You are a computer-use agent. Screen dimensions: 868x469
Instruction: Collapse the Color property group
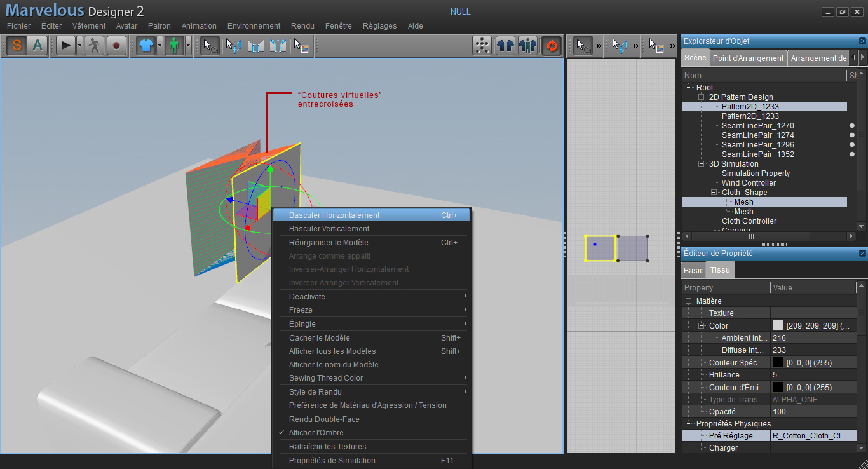[x=702, y=326]
